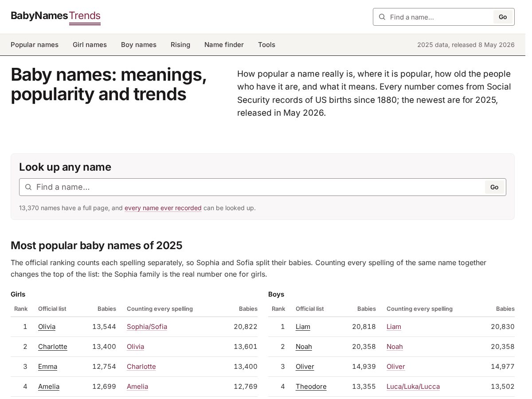Follow the every name ever recorded link
The image size is (532, 399).
pyautogui.click(x=163, y=208)
